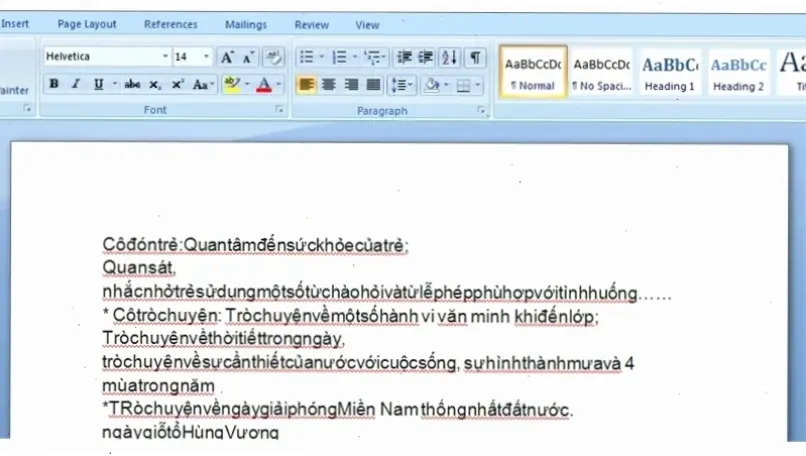Open Line Spacing options
806x456 pixels.
(x=401, y=84)
